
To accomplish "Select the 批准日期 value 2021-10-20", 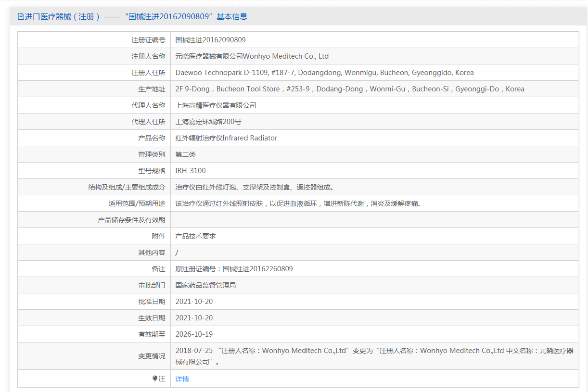I will [x=194, y=302].
